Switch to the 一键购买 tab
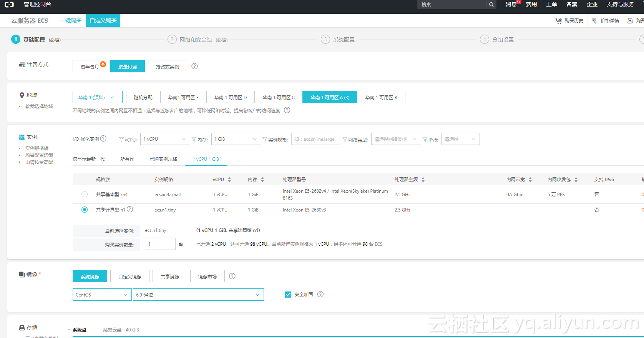This screenshot has height=338, width=644. [71, 20]
